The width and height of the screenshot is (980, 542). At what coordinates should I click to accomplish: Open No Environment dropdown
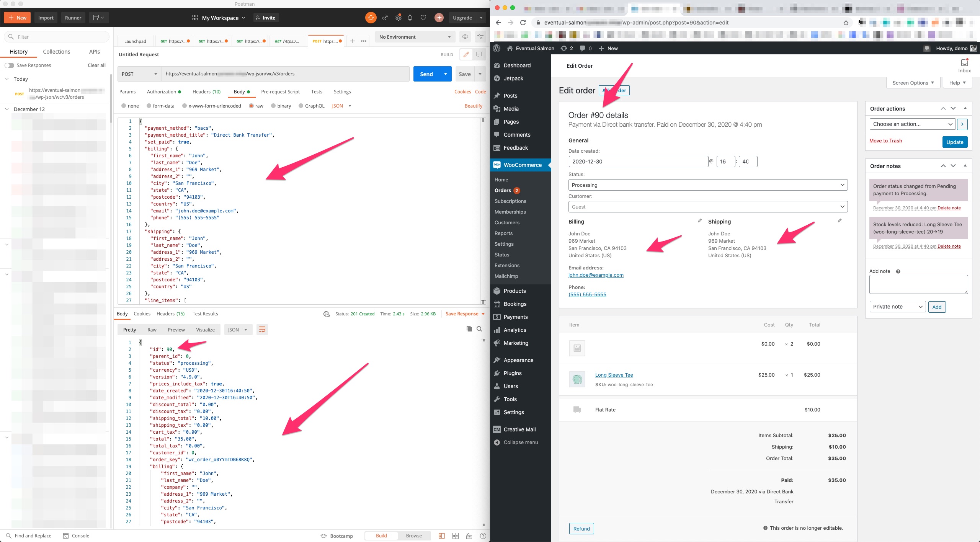pyautogui.click(x=415, y=37)
